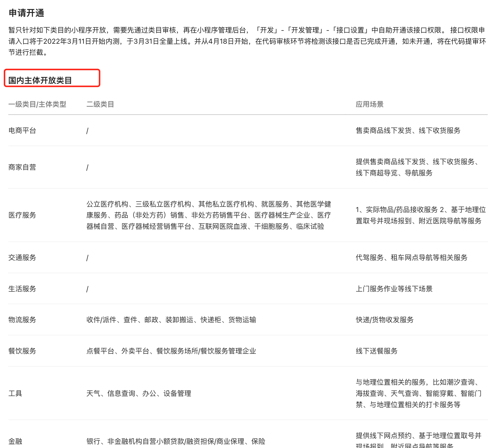Viewport: 500px width, 448px height.
Task: Select the 电商平台 row label
Action: click(x=22, y=131)
